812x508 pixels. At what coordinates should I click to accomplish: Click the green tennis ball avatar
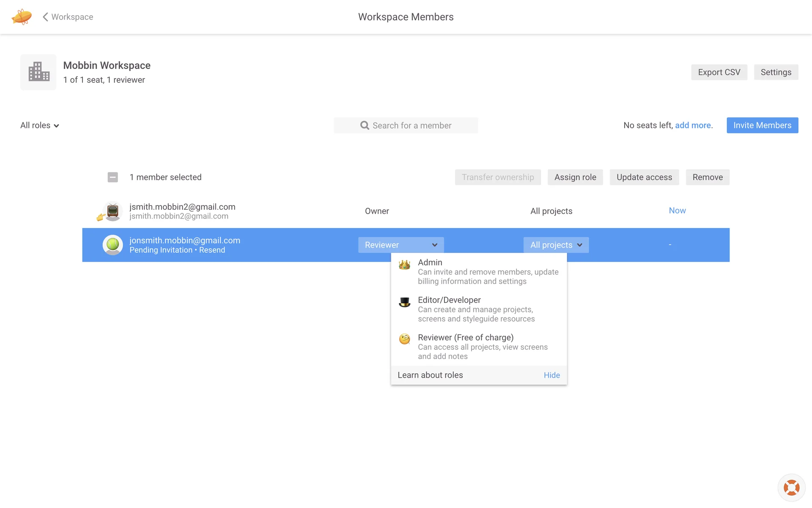pos(113,245)
